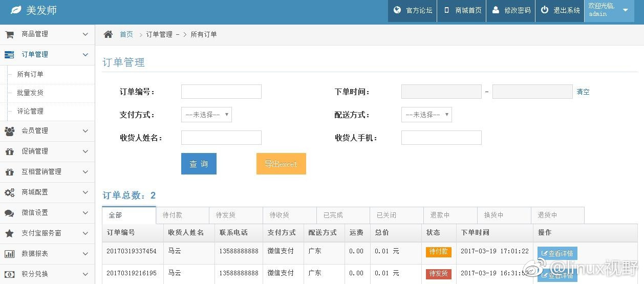Click the gears icon beside 商城配置
644x284 pixels.
9,192
